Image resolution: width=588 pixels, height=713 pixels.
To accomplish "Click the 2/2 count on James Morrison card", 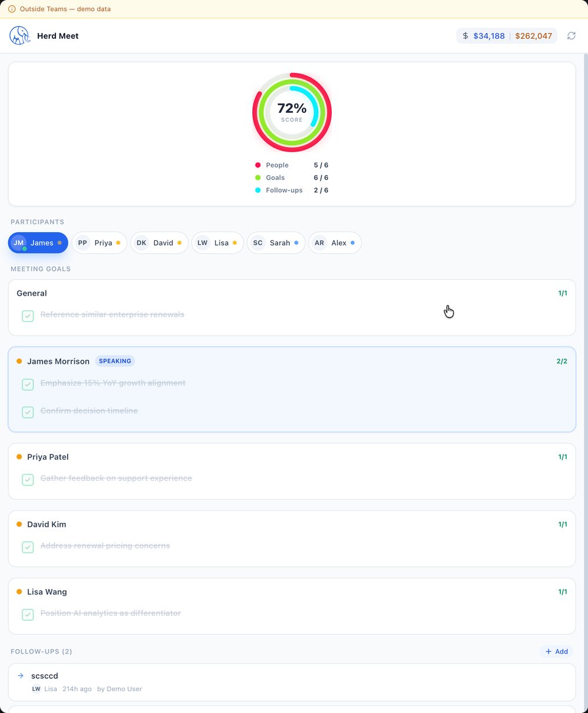I will pos(562,361).
